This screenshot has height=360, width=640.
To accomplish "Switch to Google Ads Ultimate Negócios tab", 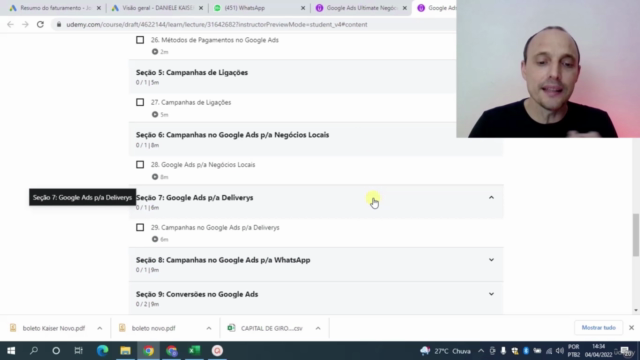I will (357, 8).
